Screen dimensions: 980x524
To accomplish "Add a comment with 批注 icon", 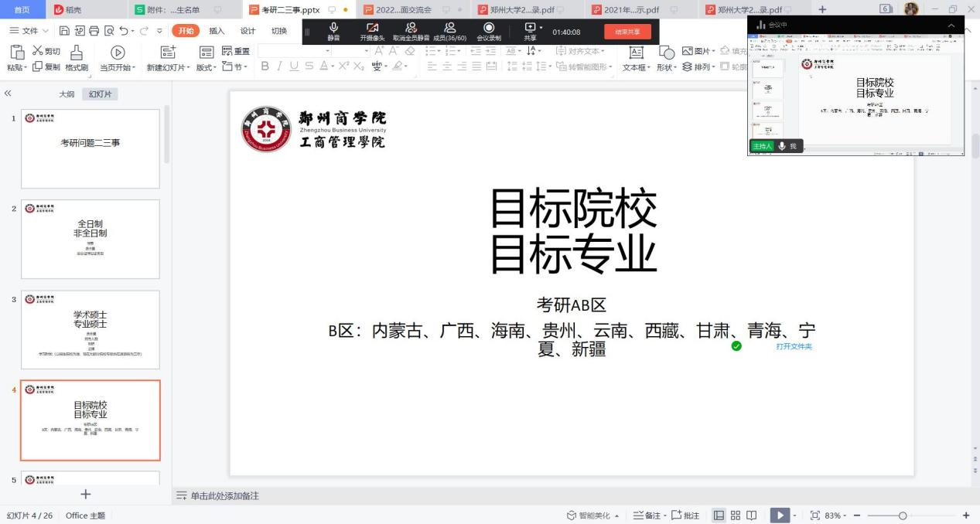I will 685,515.
